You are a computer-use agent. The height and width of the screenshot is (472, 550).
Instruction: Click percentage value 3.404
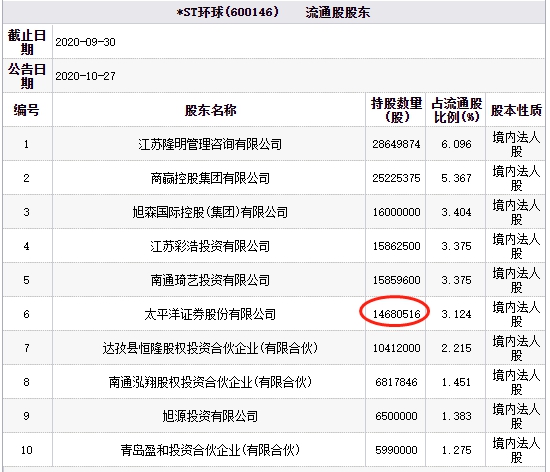(x=456, y=212)
